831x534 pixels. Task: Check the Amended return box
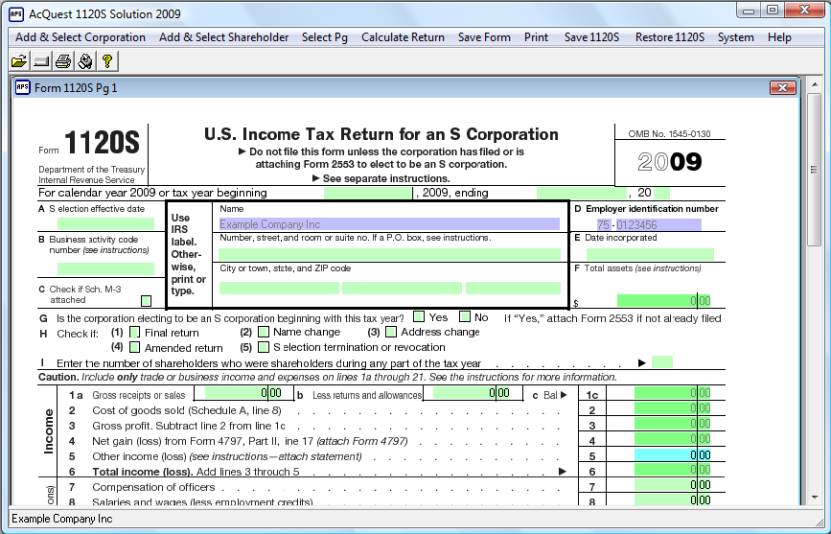[135, 347]
